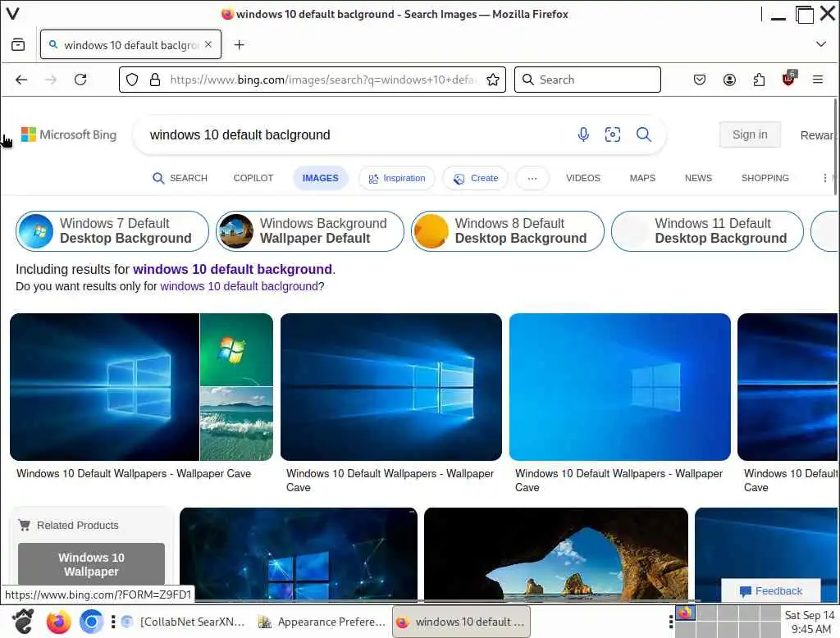Close the windows 10 default baclground tab
Image resolution: width=840 pixels, height=638 pixels.
click(x=208, y=44)
